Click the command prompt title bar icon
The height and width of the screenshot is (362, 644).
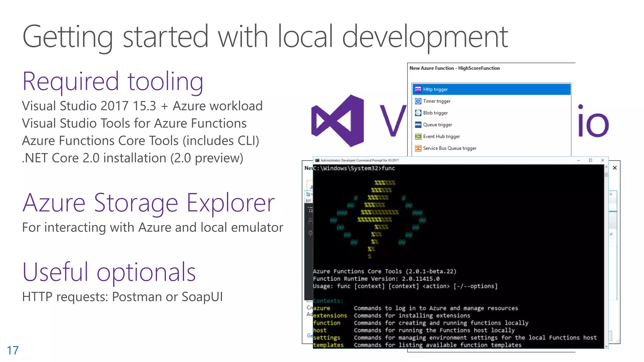tap(317, 160)
